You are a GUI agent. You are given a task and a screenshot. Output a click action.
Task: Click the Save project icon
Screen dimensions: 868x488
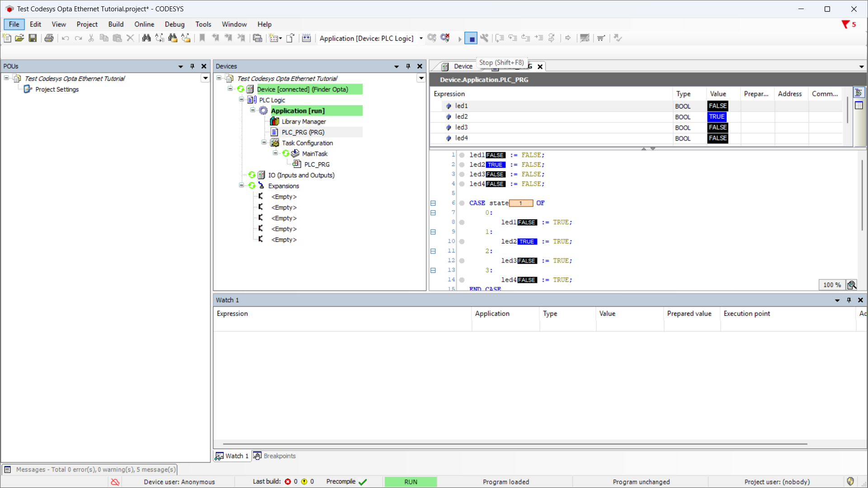click(33, 38)
